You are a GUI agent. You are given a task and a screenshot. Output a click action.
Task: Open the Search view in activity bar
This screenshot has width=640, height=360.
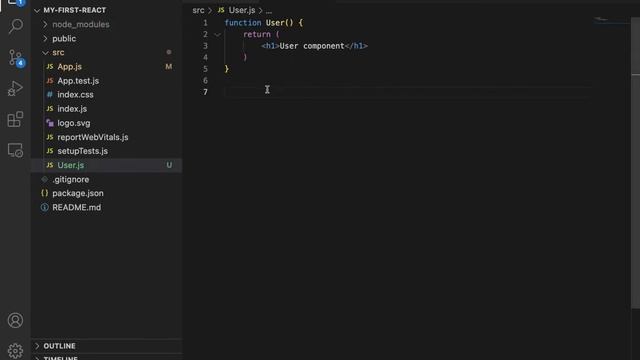(x=16, y=26)
